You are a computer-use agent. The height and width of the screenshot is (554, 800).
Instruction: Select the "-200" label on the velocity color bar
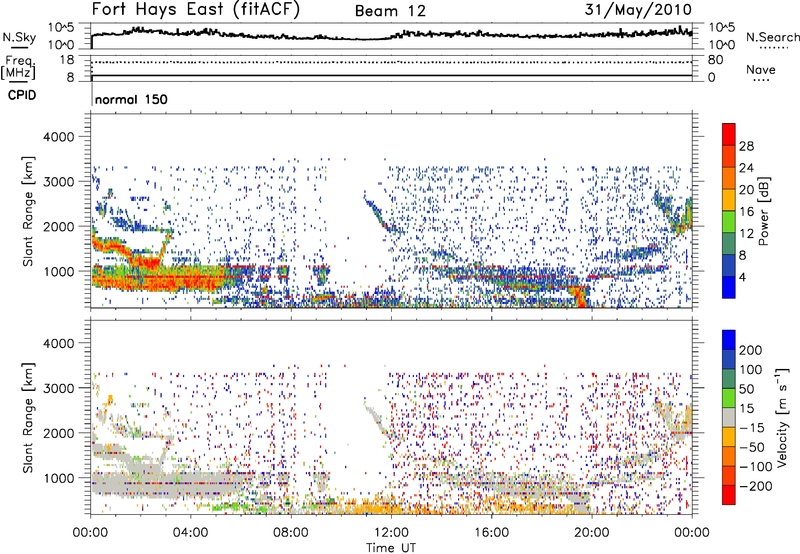tap(755, 486)
